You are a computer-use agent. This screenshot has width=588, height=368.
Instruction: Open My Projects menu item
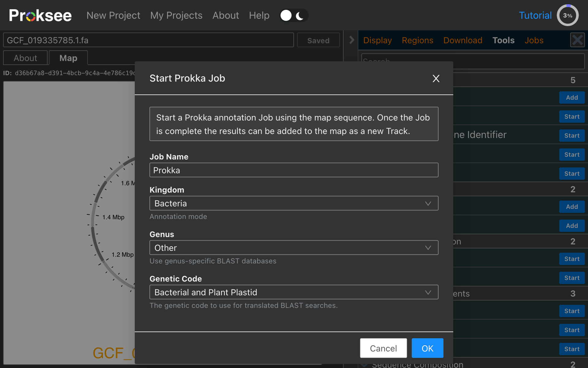[176, 15]
